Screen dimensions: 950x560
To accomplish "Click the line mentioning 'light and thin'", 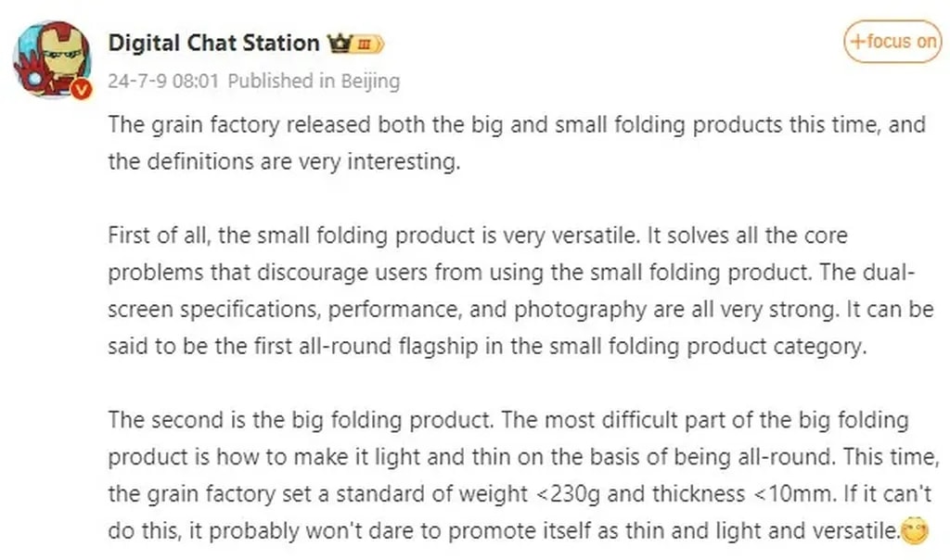I will click(520, 457).
